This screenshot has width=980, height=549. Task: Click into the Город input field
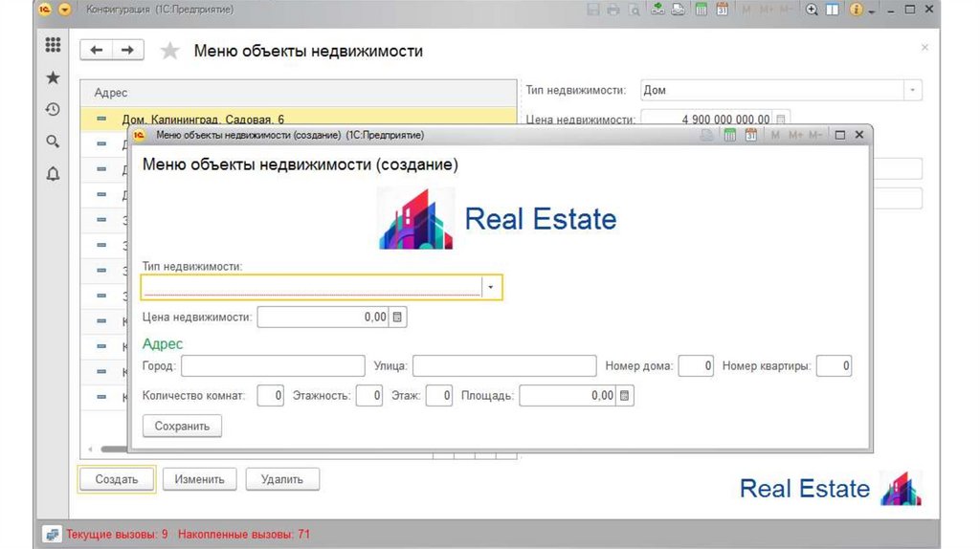273,365
